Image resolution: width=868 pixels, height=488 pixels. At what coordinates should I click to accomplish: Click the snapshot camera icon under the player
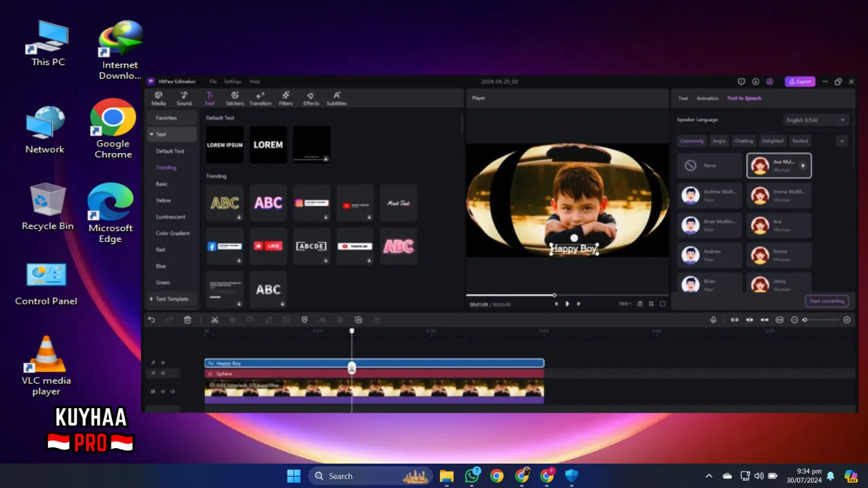click(x=639, y=304)
